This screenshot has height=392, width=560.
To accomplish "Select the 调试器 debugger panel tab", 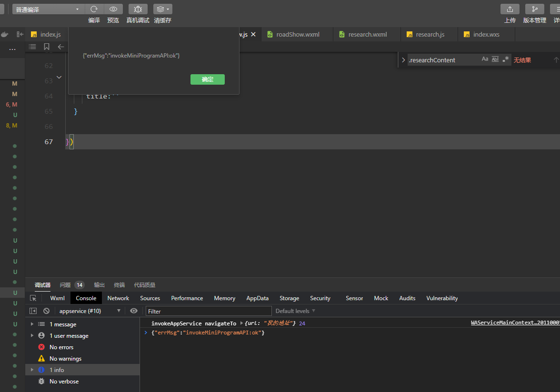I will click(42, 285).
